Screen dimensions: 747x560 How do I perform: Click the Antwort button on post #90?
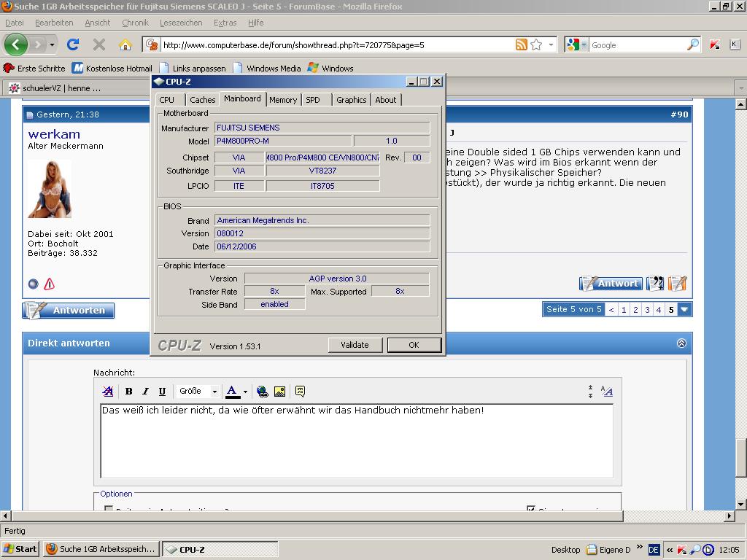611,284
